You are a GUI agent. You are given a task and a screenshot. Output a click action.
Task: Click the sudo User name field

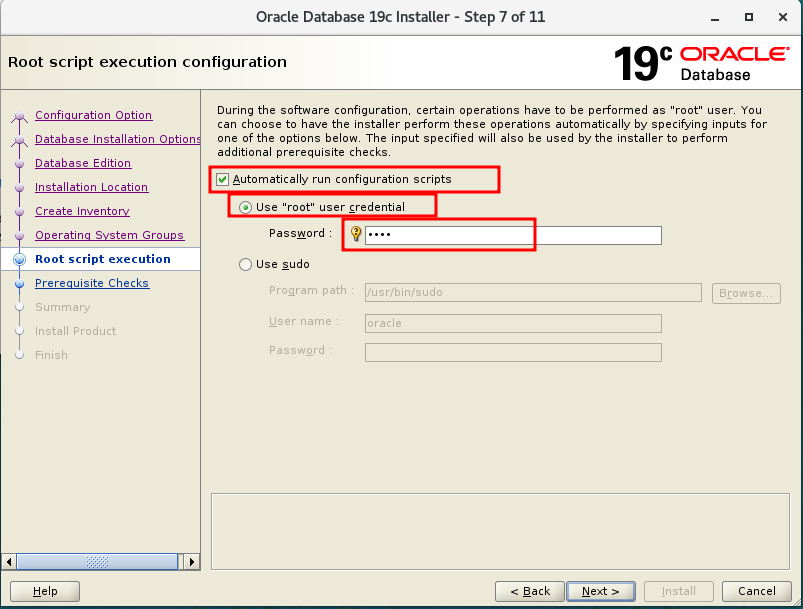(513, 324)
